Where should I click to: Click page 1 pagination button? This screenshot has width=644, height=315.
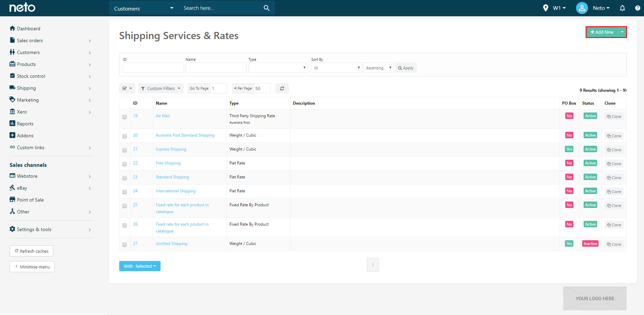(373, 265)
